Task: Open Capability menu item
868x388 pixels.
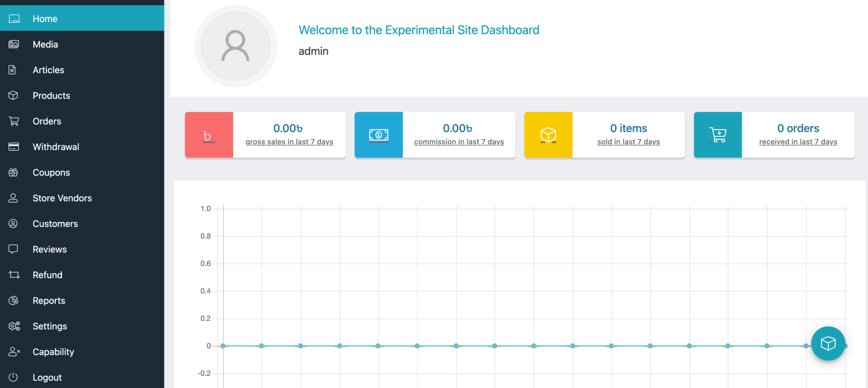Action: point(53,352)
